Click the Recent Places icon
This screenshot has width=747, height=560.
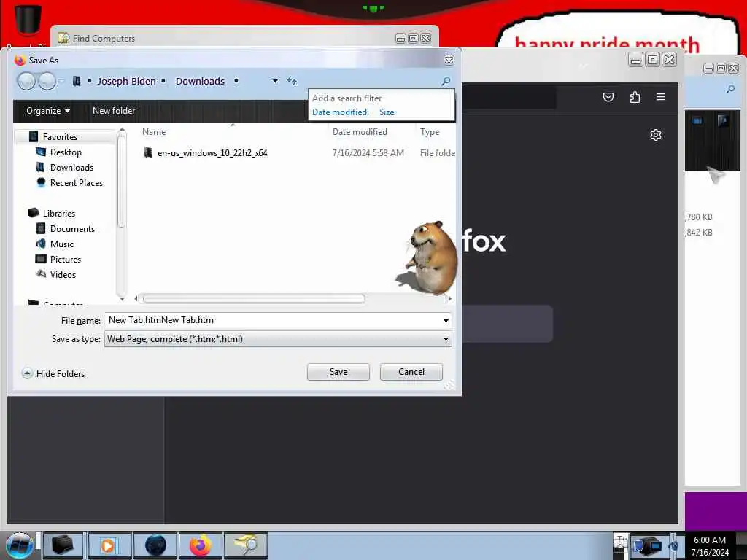41,182
